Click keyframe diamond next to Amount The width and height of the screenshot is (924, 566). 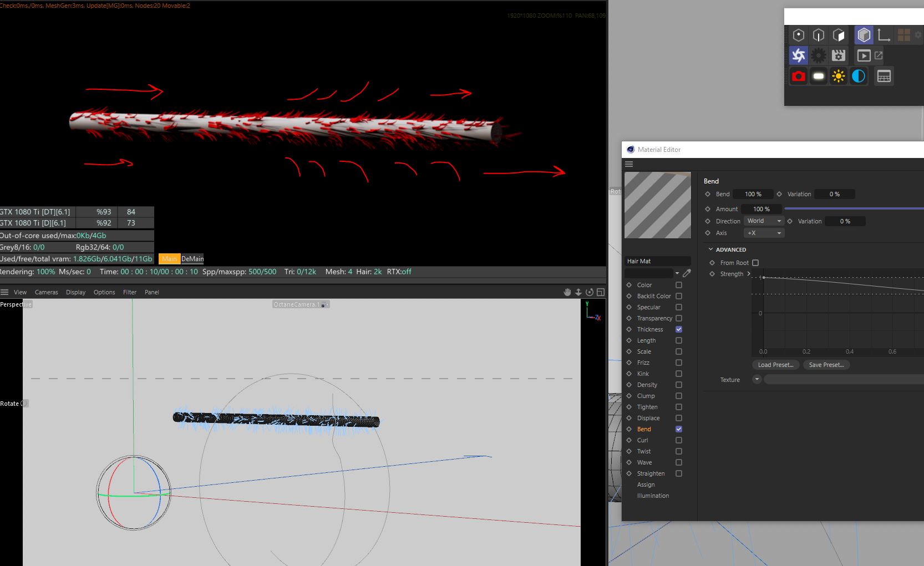point(708,209)
